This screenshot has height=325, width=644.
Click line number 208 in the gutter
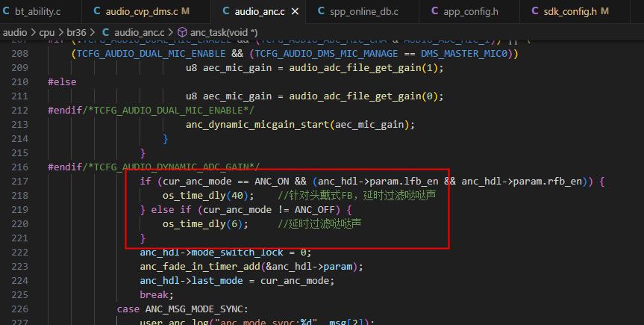(19, 54)
